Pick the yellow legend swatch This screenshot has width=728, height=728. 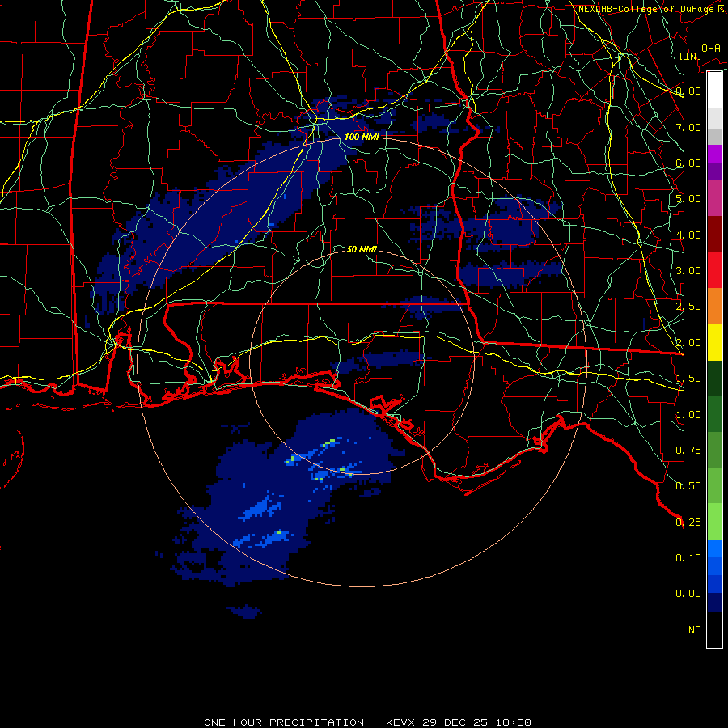(714, 343)
